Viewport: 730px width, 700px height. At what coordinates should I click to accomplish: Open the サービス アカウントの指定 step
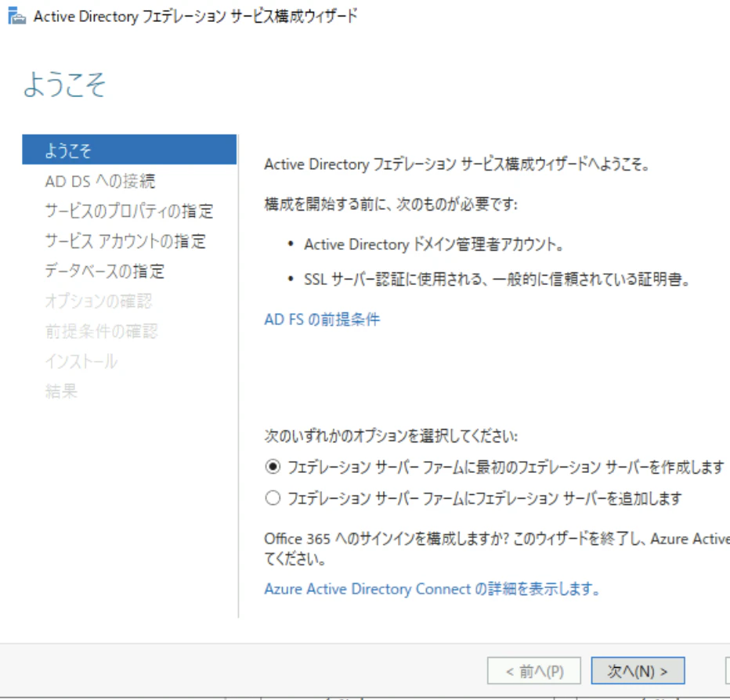coord(125,241)
